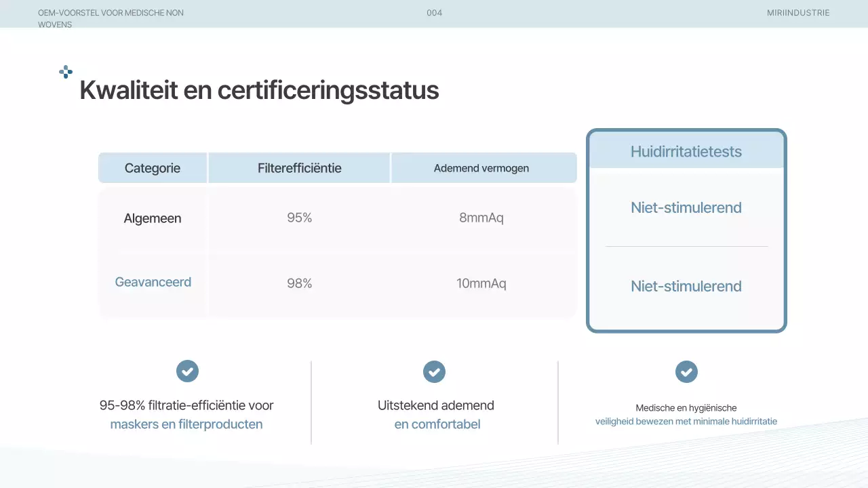This screenshot has width=868, height=488.
Task: Select the 98% filter efficiency cell
Action: (299, 283)
